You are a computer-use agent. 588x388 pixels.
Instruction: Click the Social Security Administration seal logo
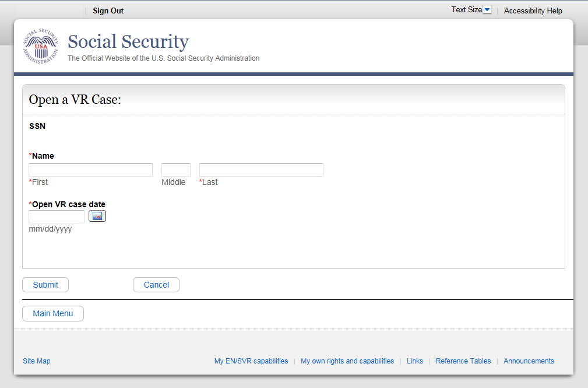pos(41,46)
